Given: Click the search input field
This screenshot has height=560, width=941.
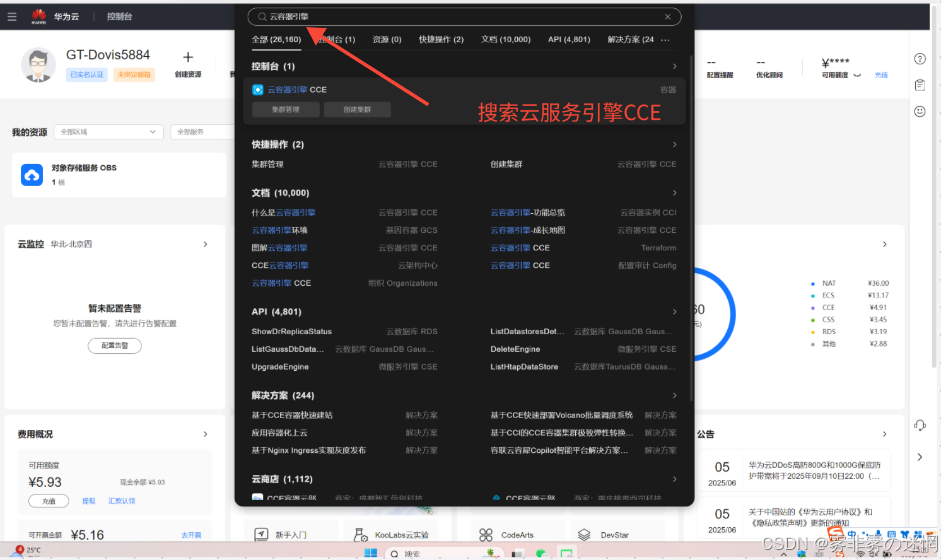Looking at the screenshot, I should tap(460, 17).
